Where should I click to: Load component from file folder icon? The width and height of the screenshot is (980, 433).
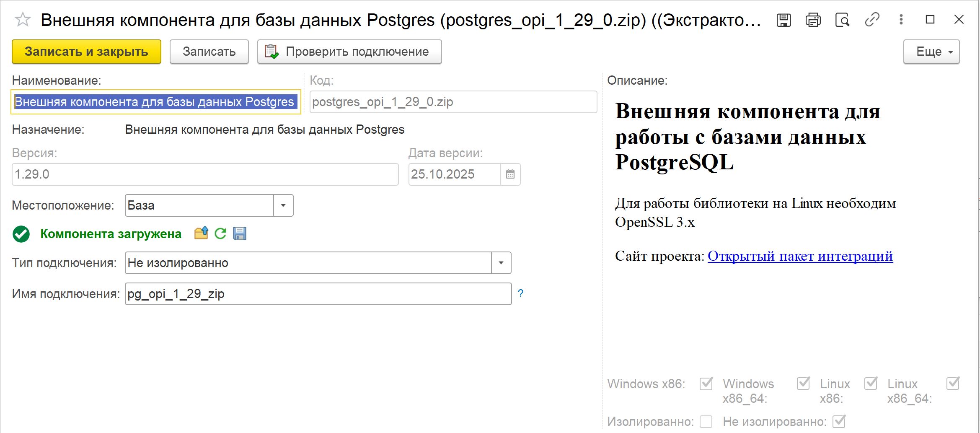201,233
